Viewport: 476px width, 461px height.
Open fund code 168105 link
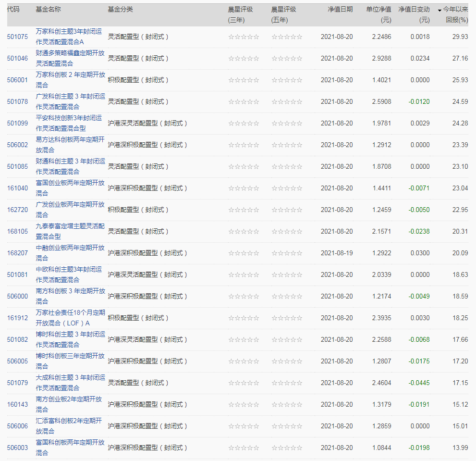pos(17,231)
